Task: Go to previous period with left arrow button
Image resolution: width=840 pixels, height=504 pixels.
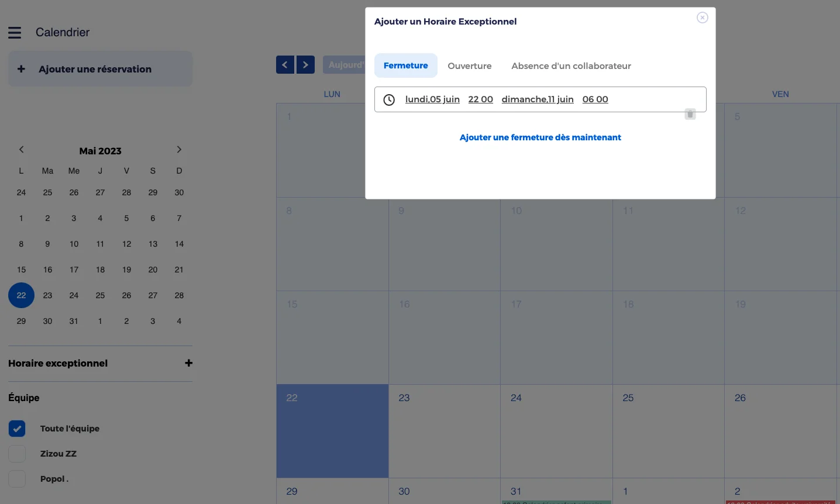Action: coord(285,65)
